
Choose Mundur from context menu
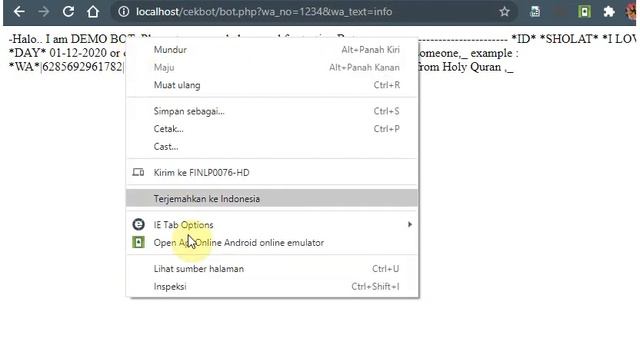[x=272, y=50]
